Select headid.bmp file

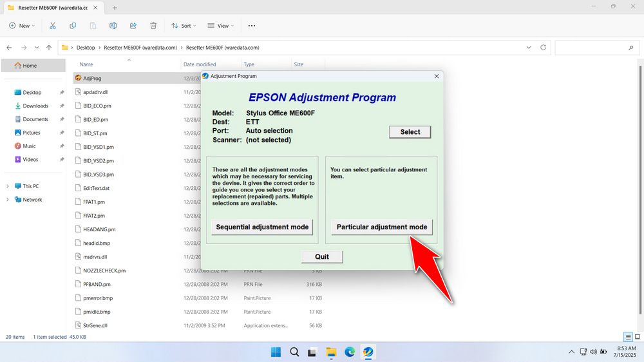(x=97, y=243)
